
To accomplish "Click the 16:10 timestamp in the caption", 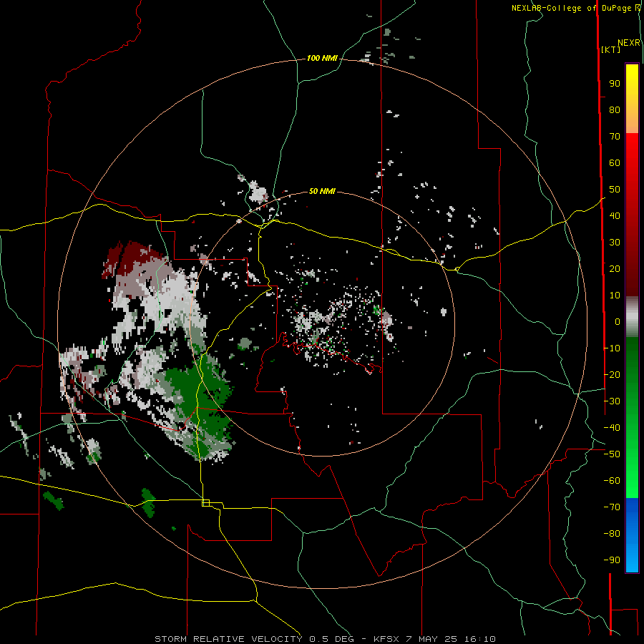I will tap(480, 639).
